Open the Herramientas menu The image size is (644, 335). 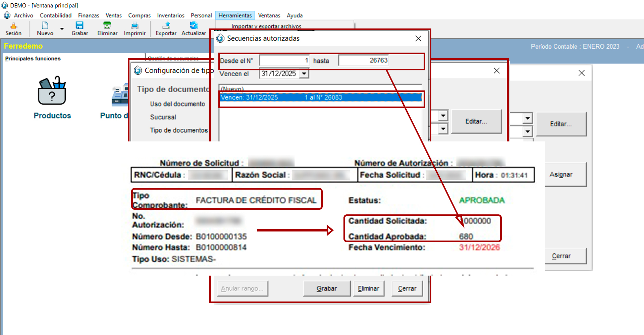(x=235, y=15)
